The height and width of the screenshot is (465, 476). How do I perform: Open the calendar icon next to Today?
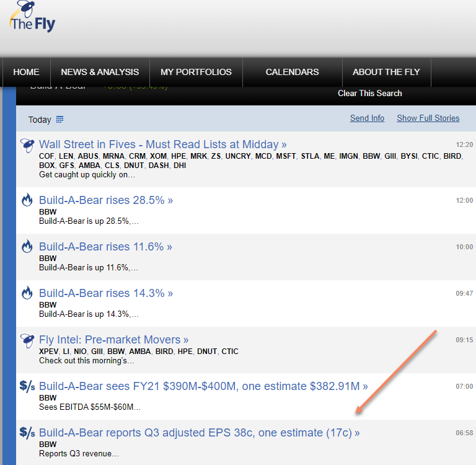click(x=59, y=120)
